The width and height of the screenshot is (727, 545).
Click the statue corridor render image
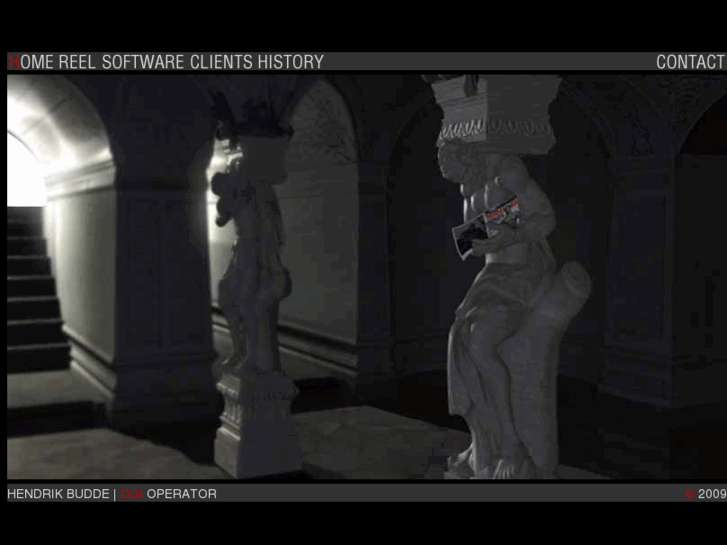click(367, 277)
